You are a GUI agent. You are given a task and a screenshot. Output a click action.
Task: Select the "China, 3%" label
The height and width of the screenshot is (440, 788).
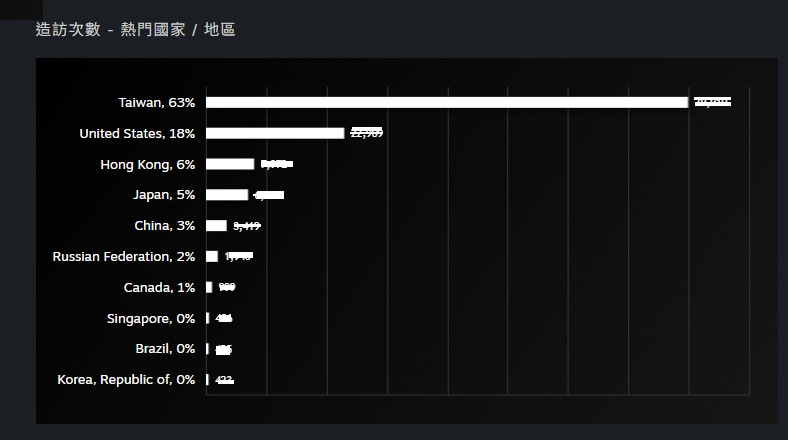point(164,226)
